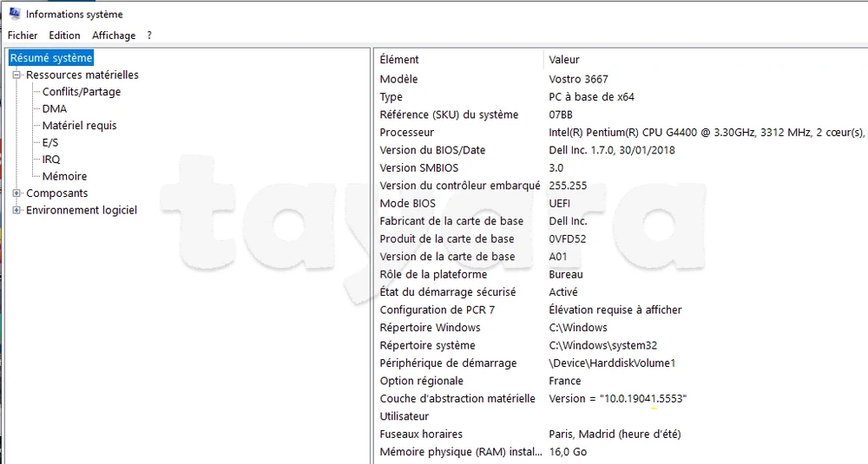Expand the Environnement logiciel node

(16, 210)
